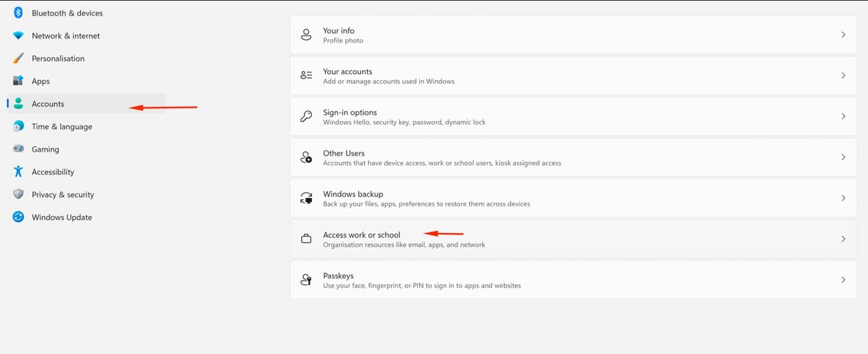Open Privacy & security label
Screen dimensions: 868x354
(x=63, y=195)
